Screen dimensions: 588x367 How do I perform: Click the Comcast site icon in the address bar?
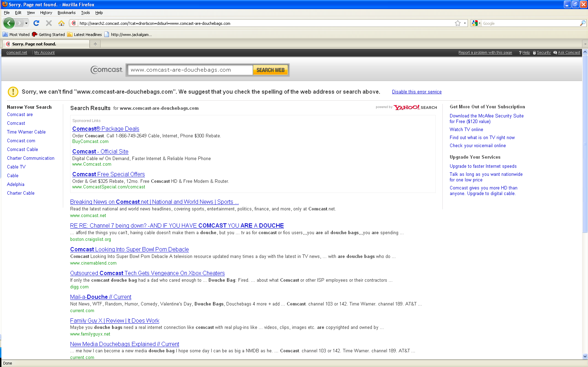tap(74, 23)
